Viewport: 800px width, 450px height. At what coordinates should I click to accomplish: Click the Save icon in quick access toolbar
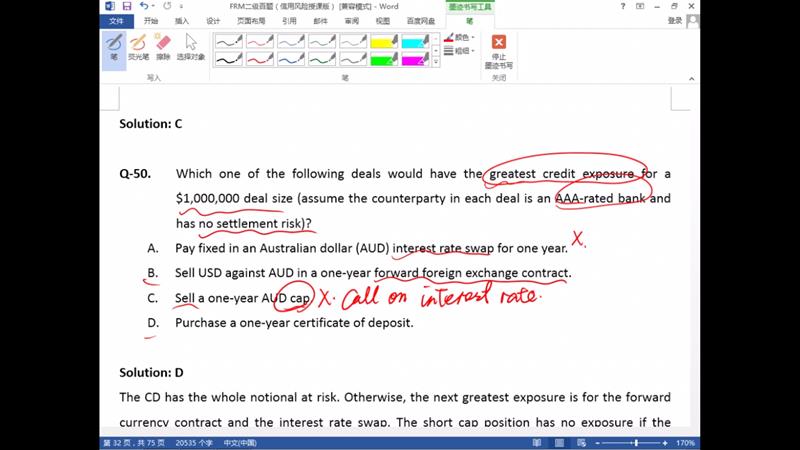pyautogui.click(x=127, y=6)
